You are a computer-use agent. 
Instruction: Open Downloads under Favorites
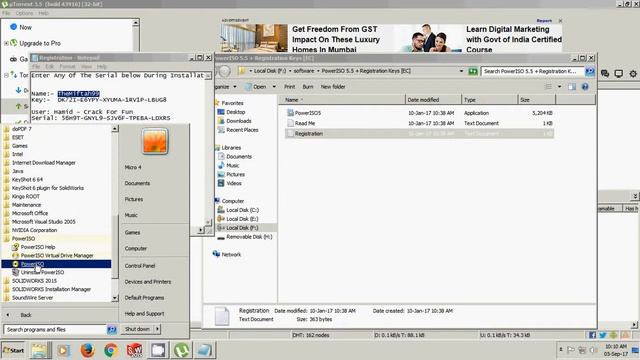pos(238,121)
